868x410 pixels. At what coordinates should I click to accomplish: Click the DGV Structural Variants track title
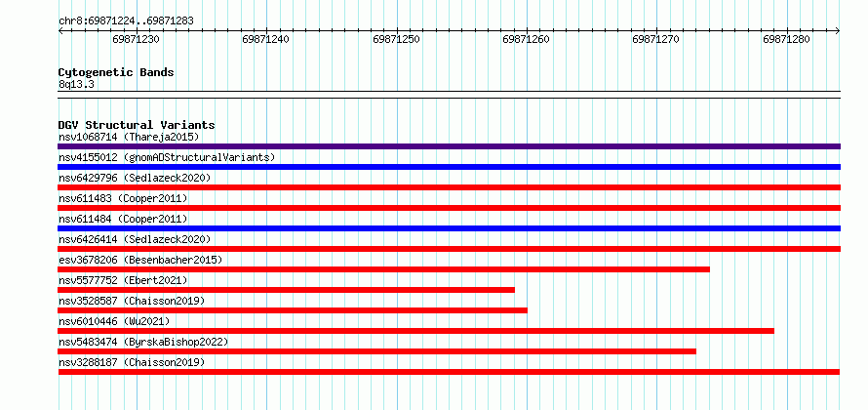(137, 125)
